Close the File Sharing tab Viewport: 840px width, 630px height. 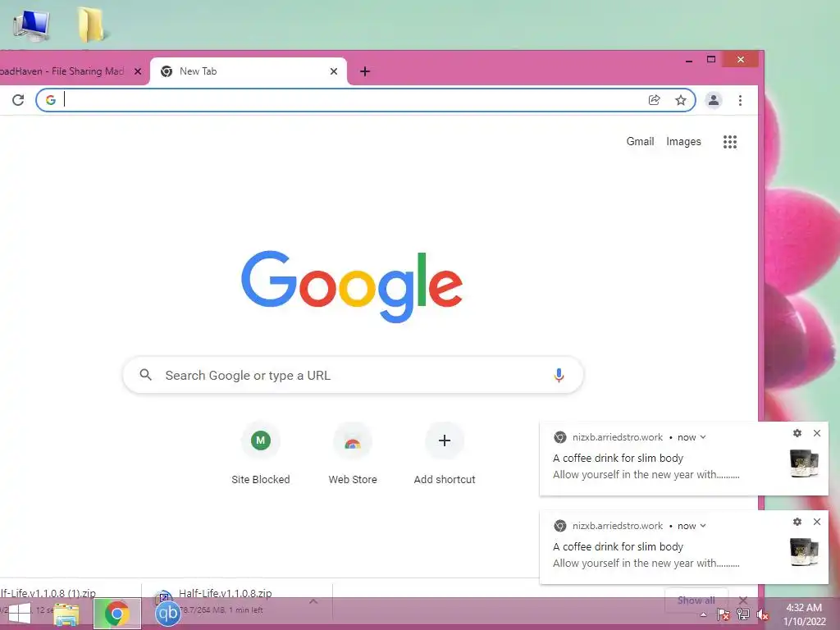(138, 71)
